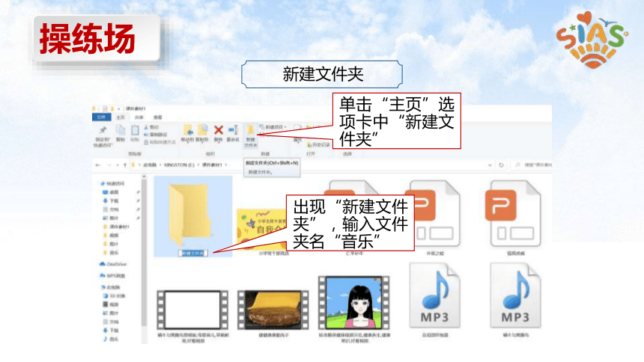Viewport: 644px width, 362px height.
Task: Select the 小学班干部竞选 image thumbnail
Action: click(263, 229)
